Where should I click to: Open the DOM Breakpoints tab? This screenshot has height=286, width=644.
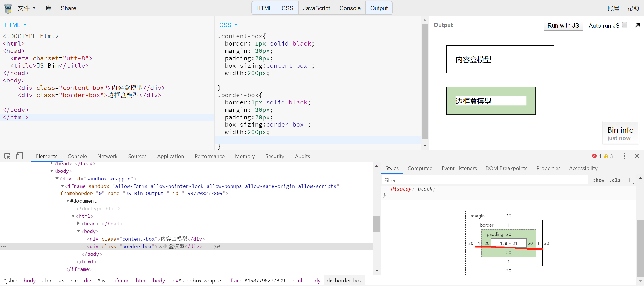point(506,168)
